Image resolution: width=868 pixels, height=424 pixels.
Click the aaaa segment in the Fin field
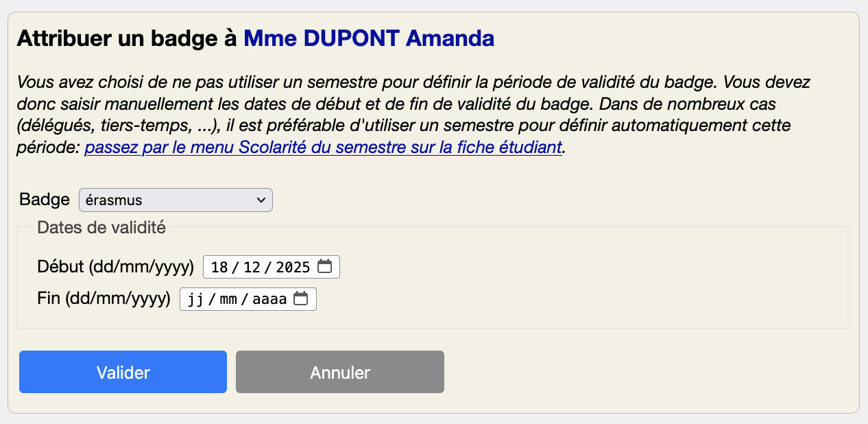click(x=267, y=298)
